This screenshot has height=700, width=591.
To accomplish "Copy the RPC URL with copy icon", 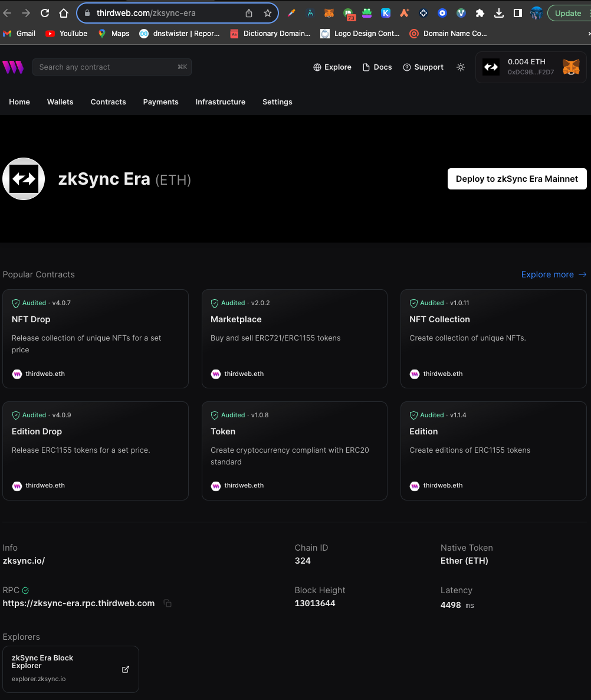I will click(x=168, y=603).
